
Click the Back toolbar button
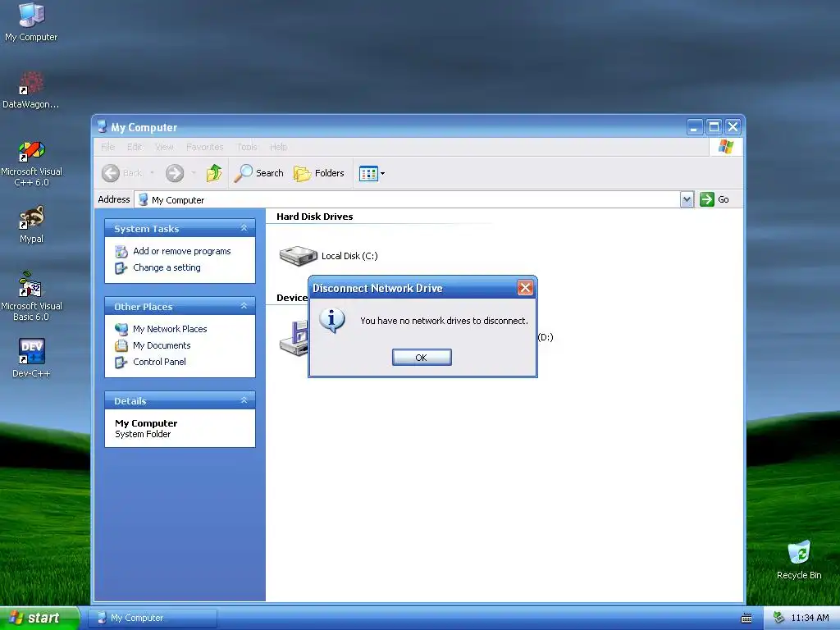click(122, 173)
